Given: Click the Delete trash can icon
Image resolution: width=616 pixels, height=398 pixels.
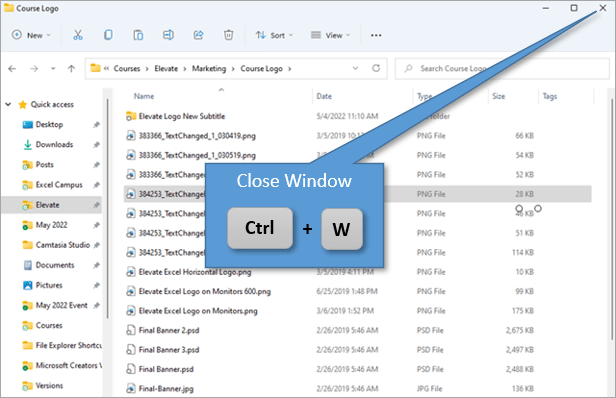Looking at the screenshot, I should point(228,35).
